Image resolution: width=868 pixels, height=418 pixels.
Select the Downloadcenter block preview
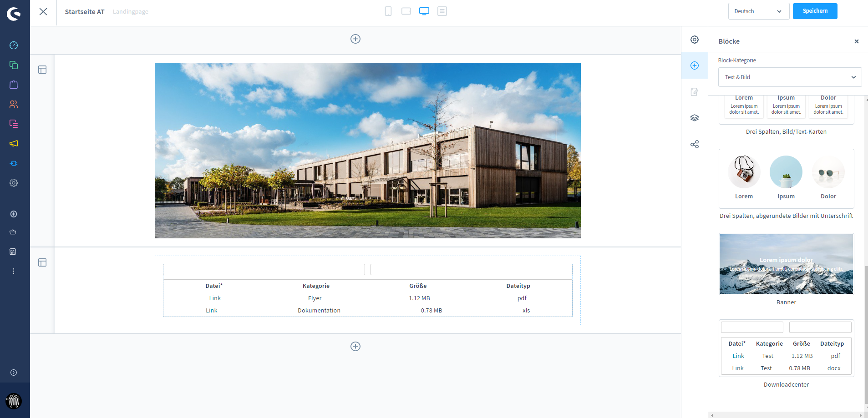pos(787,348)
